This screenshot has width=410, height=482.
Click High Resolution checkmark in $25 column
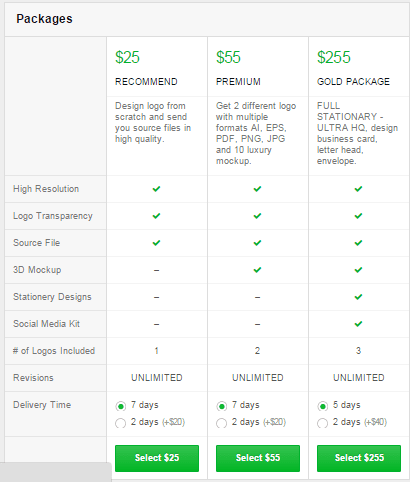[156, 189]
